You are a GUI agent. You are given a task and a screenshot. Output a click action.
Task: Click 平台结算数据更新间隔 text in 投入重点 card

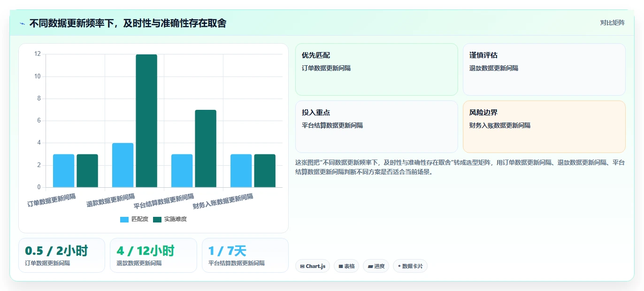[x=332, y=125]
